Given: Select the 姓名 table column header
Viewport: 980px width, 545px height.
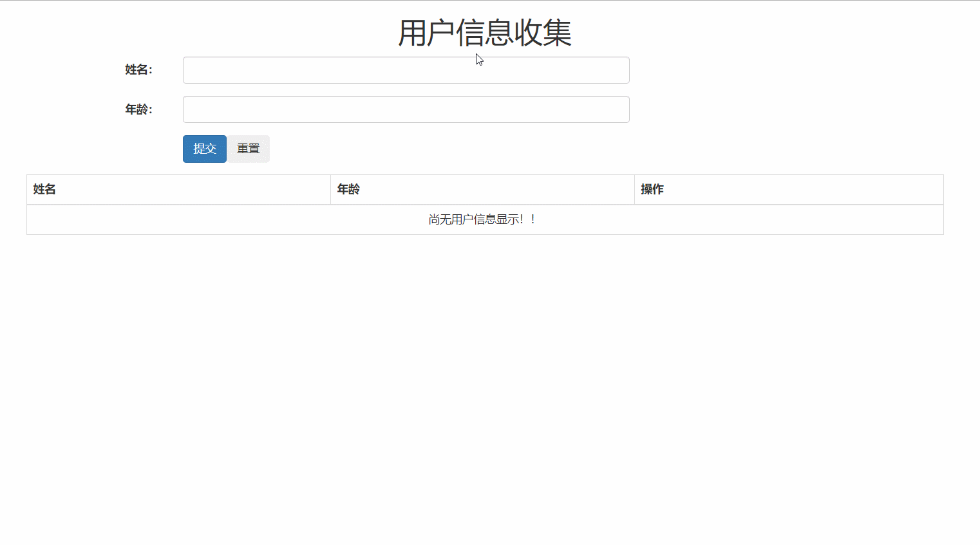Looking at the screenshot, I should pos(178,189).
